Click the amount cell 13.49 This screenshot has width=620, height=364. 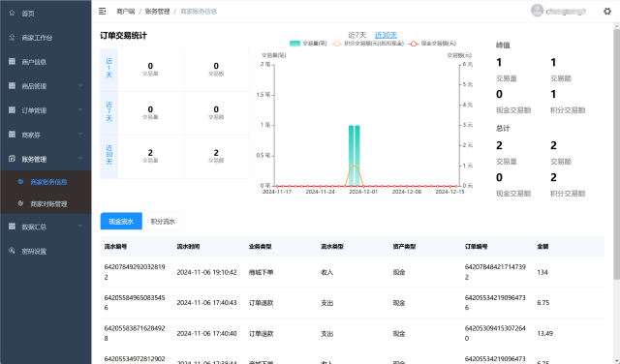(544, 333)
